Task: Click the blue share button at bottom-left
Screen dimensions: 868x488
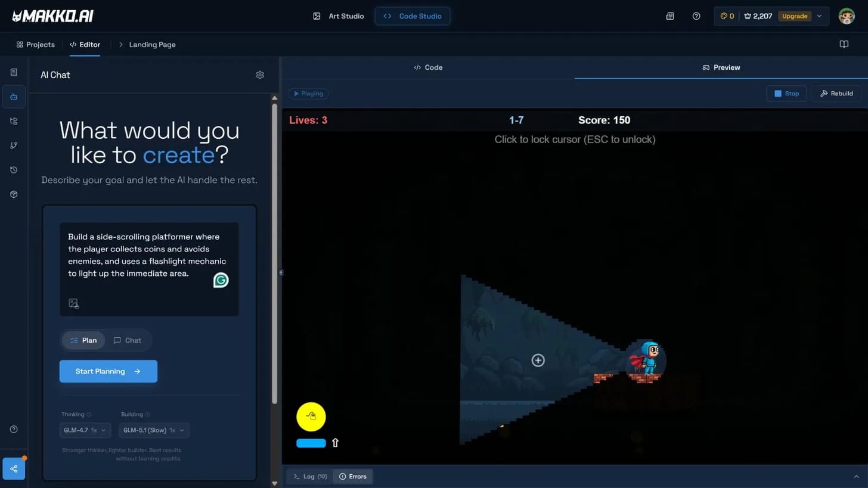Action: pos(14,468)
